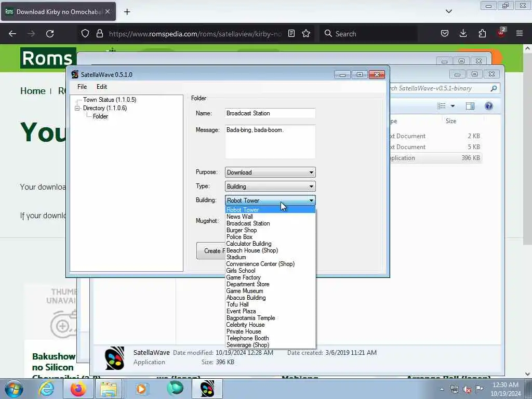
Task: Launch Internet Explorer from taskbar
Action: click(46, 389)
